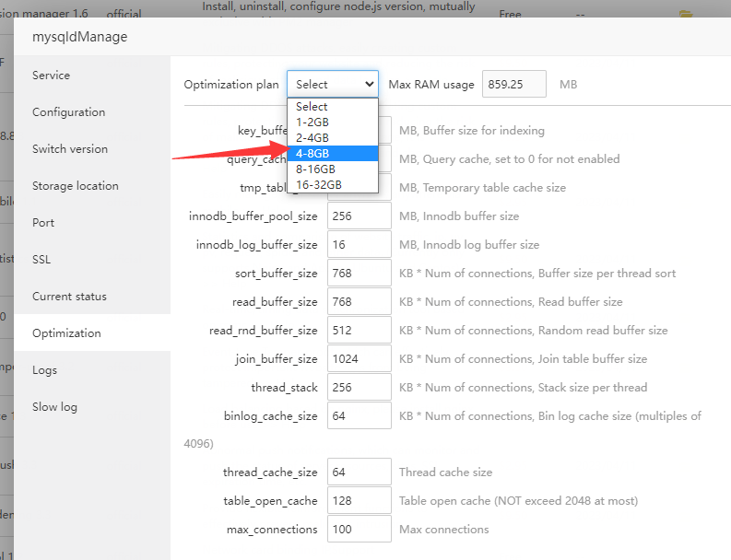The width and height of the screenshot is (731, 560).
Task: Collapse the Optimization plan dropdown
Action: [x=333, y=84]
